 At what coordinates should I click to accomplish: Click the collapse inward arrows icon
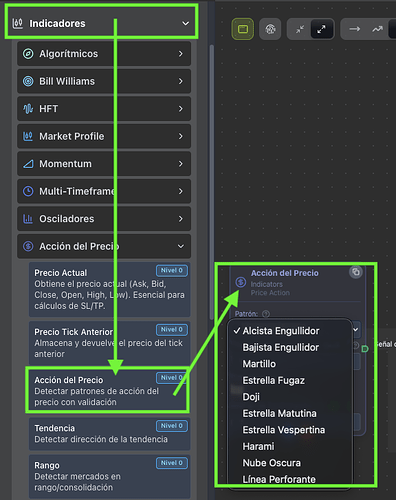pyautogui.click(x=300, y=29)
